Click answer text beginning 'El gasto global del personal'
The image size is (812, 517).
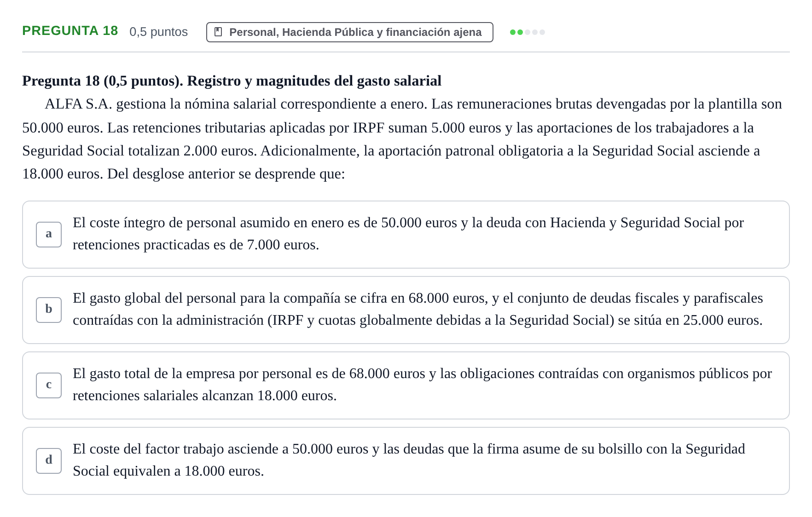tap(418, 309)
